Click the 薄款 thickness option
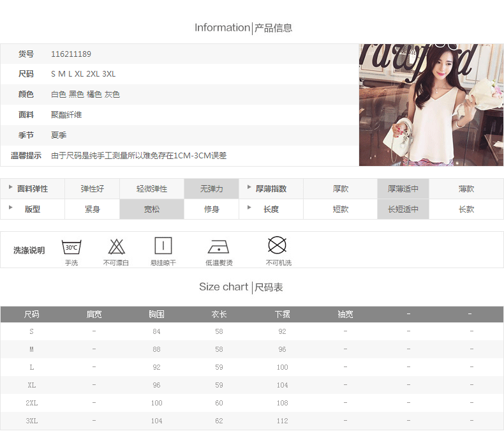The height and width of the screenshot is (438, 504). tap(466, 189)
